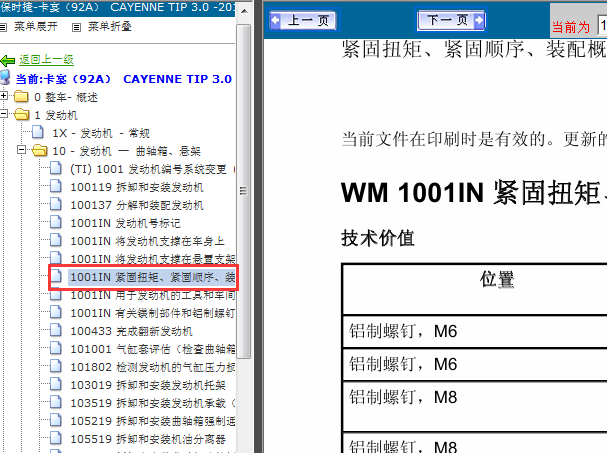607x453 pixels.
Task: Click the 返回上一级 link
Action: (x=46, y=60)
